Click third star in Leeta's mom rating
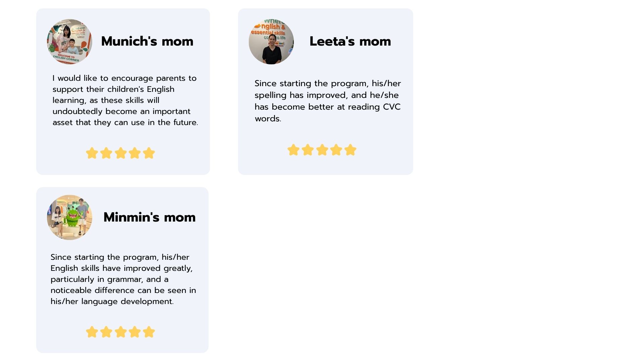The width and height of the screenshot is (644, 362). click(322, 150)
